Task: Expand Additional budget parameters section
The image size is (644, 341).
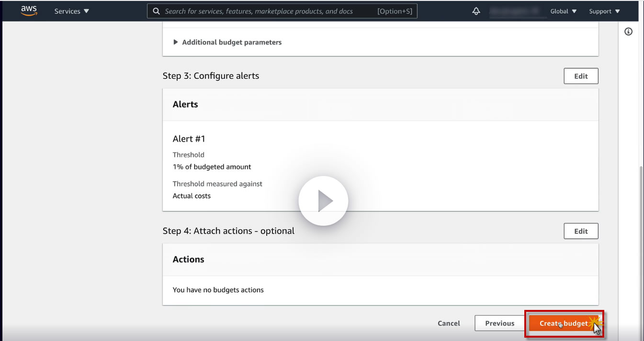Action: point(227,42)
